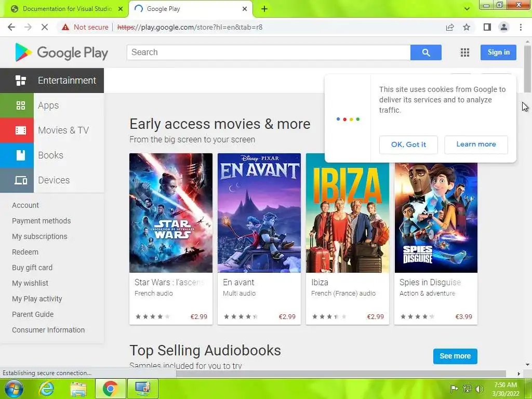
Task: Open the Chrome profile avatar icon
Action: (504, 27)
